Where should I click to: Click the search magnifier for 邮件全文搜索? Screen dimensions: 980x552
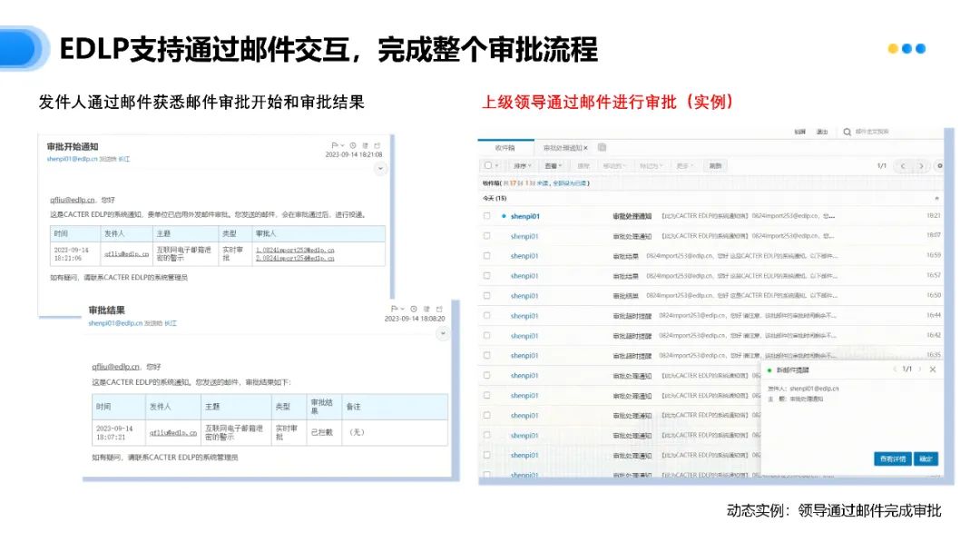[x=846, y=132]
